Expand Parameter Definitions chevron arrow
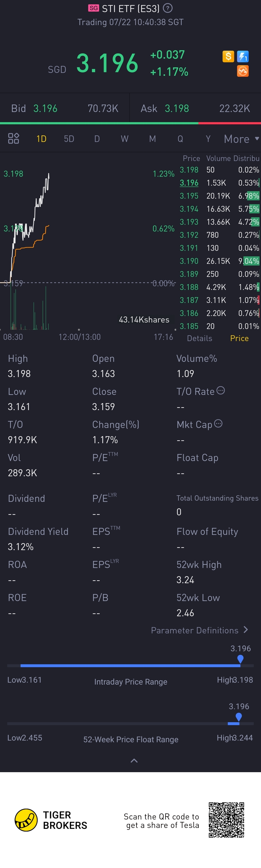 pyautogui.click(x=246, y=630)
